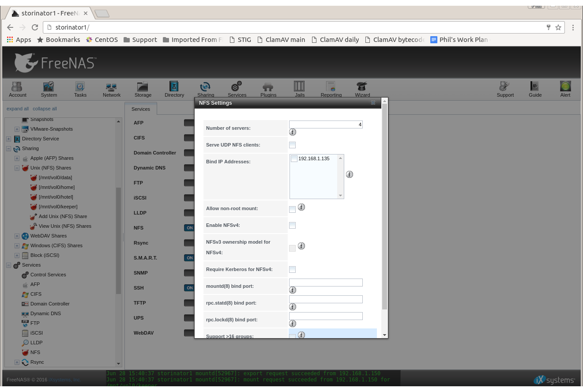Show info for Allow non-root mount
This screenshot has width=583, height=392.
point(301,207)
